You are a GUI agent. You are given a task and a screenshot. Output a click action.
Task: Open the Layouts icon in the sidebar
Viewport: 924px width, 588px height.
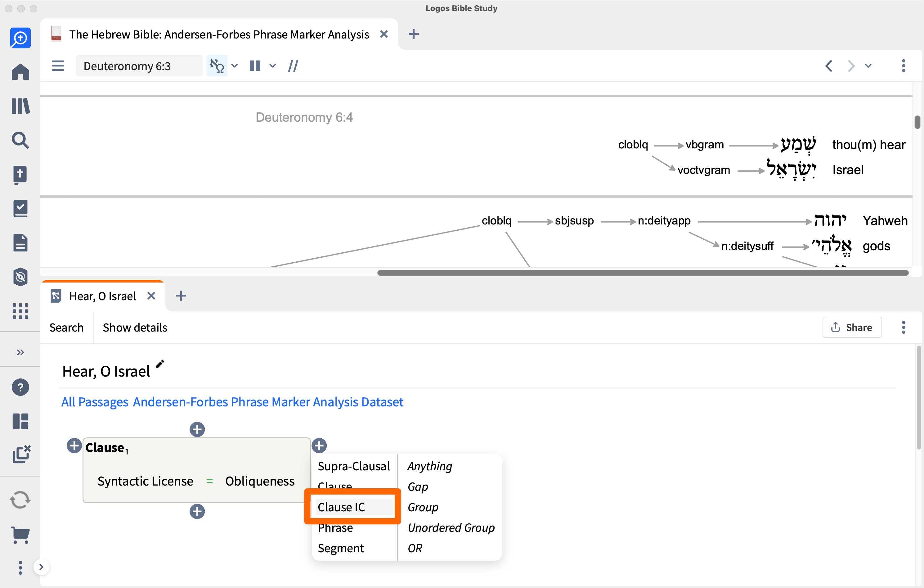20,421
